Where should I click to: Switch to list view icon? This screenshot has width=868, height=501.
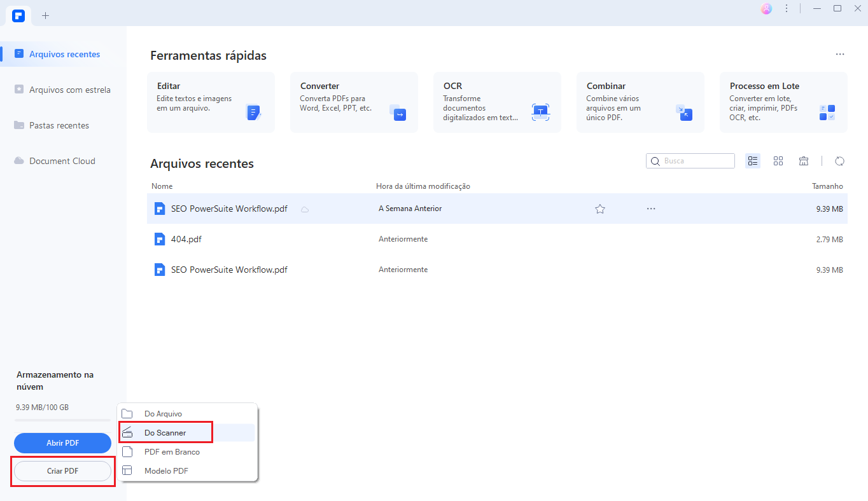click(753, 161)
